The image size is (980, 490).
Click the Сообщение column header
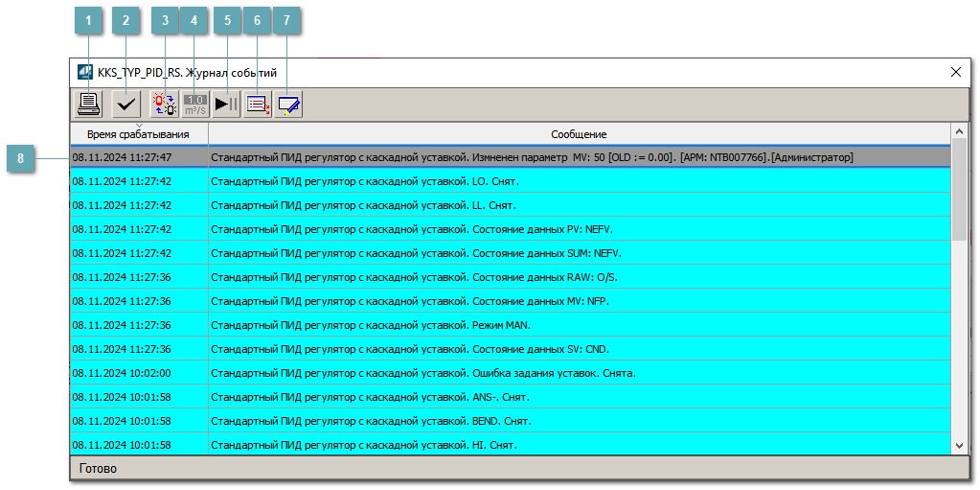[x=578, y=134]
